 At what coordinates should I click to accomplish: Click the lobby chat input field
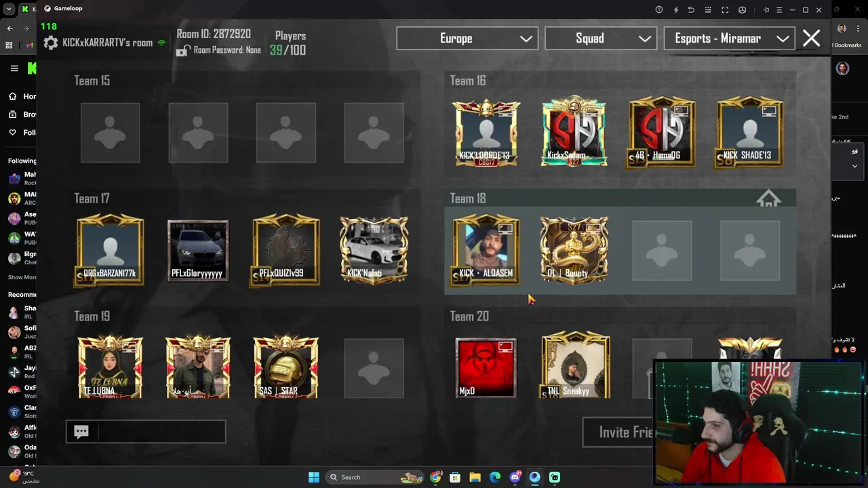pyautogui.click(x=146, y=432)
